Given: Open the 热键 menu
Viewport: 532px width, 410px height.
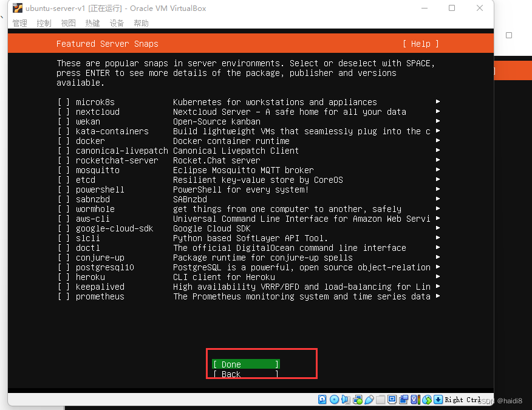Looking at the screenshot, I should [x=93, y=23].
